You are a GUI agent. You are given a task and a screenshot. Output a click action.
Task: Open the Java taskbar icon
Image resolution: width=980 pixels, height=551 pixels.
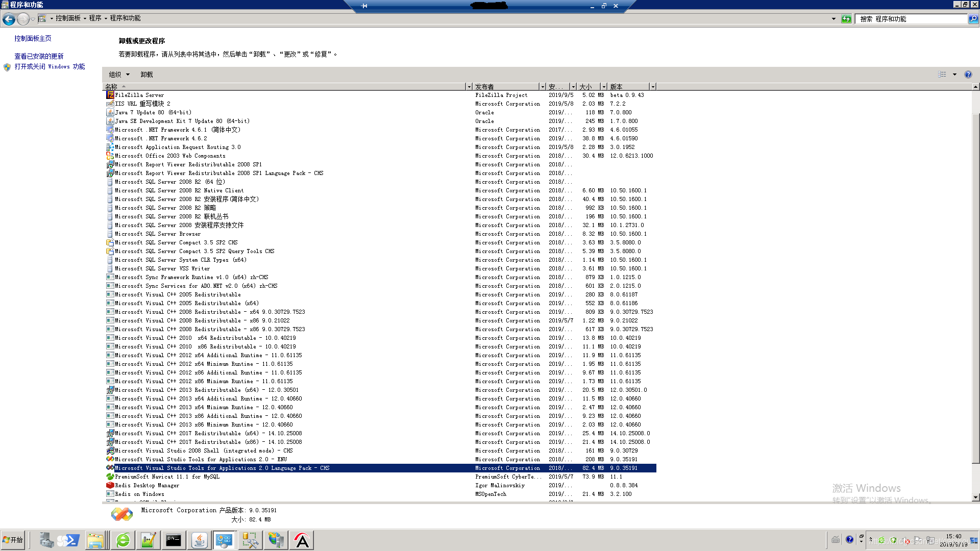(199, 540)
